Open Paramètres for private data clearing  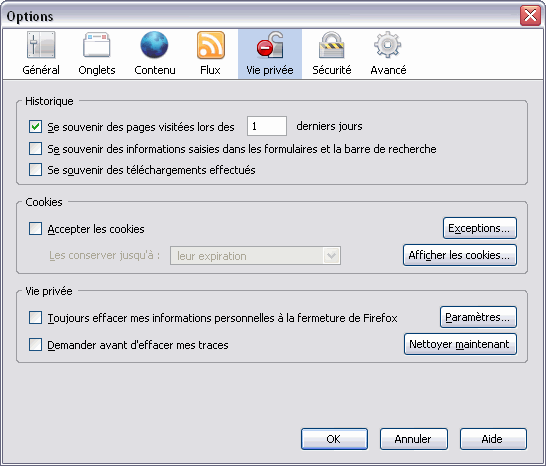(478, 317)
